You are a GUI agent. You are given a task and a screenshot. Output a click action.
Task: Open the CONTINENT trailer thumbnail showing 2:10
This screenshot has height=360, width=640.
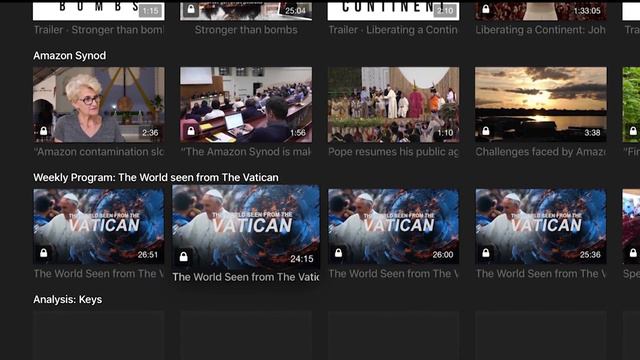393,10
